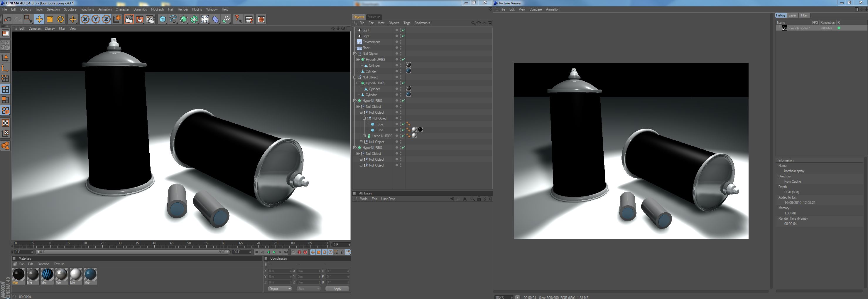Open Render Settings from the toolbar
Screen dimensions: 868x299
pyautogui.click(x=150, y=19)
